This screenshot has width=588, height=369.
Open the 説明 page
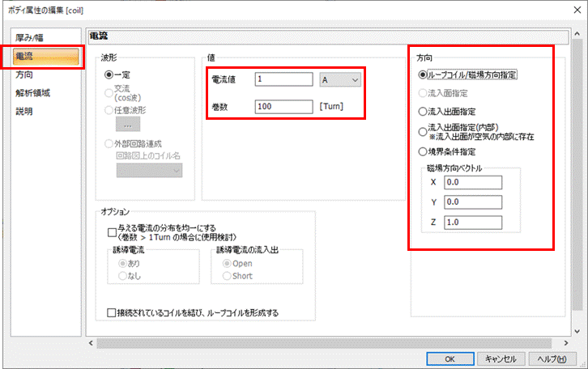(x=25, y=110)
